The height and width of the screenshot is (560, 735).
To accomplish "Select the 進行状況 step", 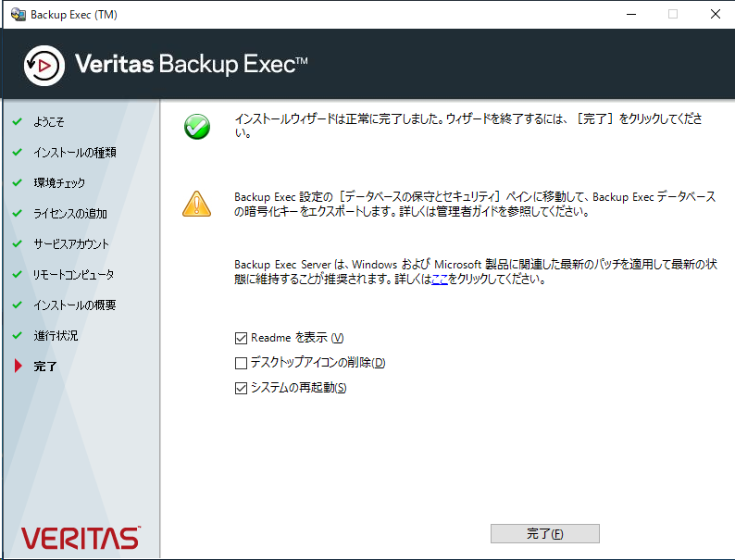I will (x=56, y=335).
